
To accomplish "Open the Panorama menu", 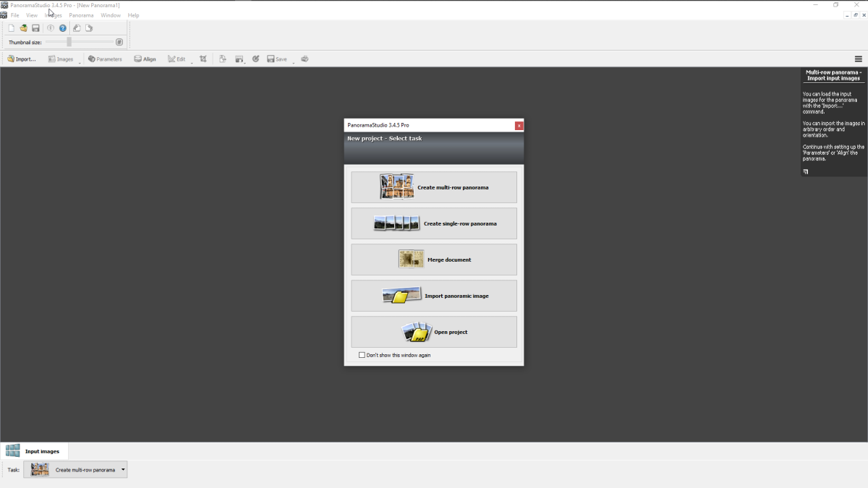I will coord(81,15).
